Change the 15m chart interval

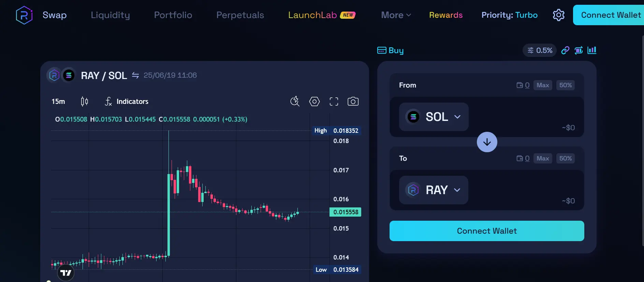point(58,101)
